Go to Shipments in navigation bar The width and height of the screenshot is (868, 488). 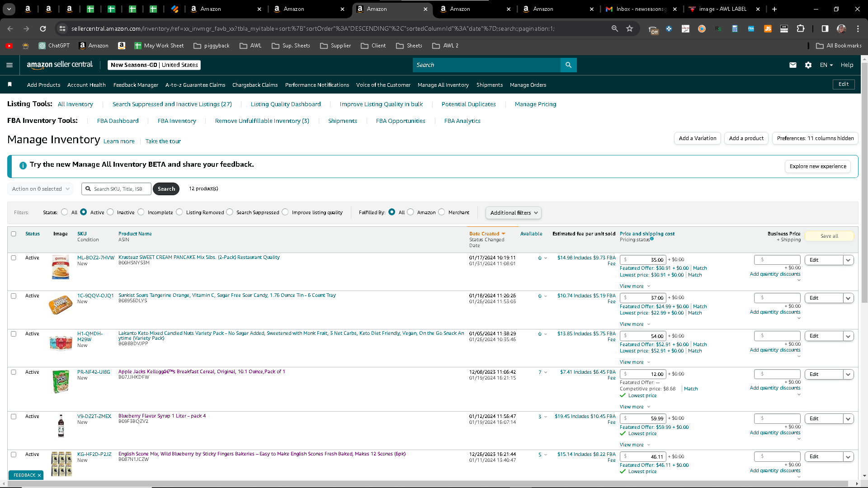490,85
